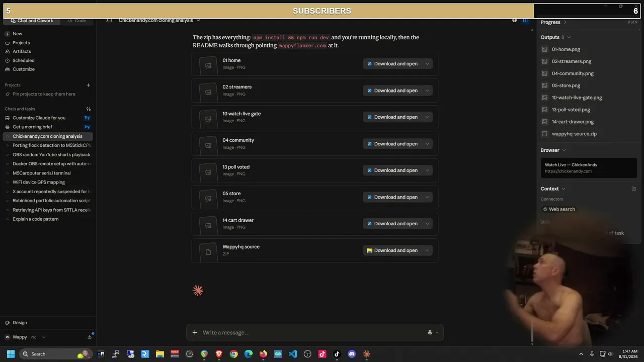Click the add folder icon in Context
The image size is (644, 362).
(x=634, y=189)
